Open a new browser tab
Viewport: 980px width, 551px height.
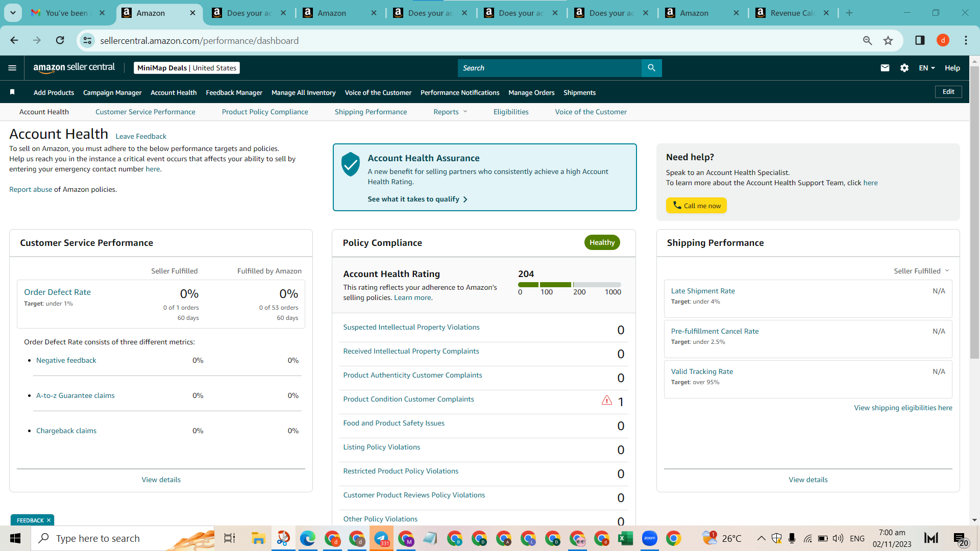pos(849,13)
